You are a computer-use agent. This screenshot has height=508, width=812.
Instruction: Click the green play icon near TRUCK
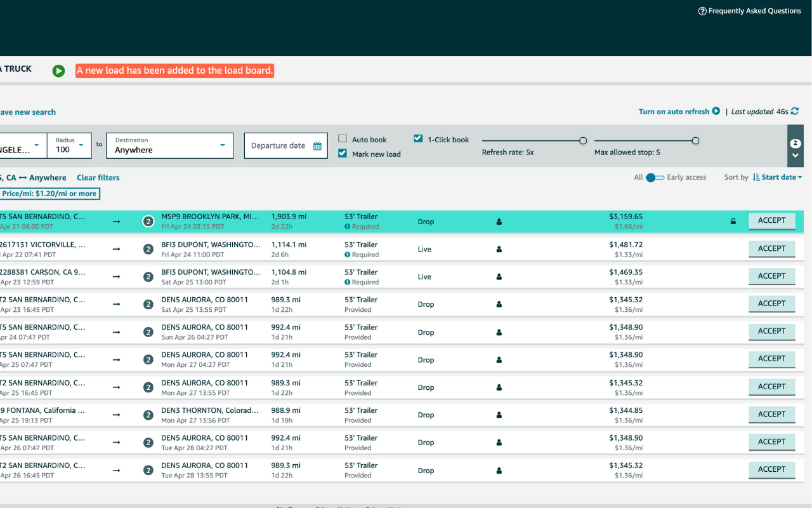coord(58,71)
